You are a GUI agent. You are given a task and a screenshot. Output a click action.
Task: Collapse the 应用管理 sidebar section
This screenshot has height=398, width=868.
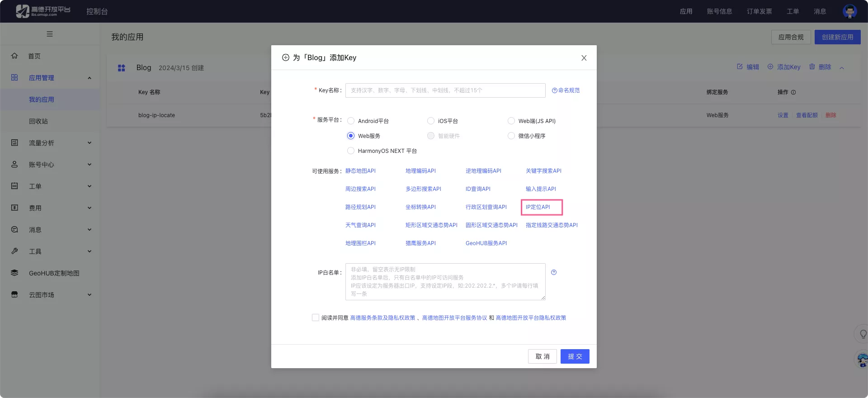coord(89,78)
